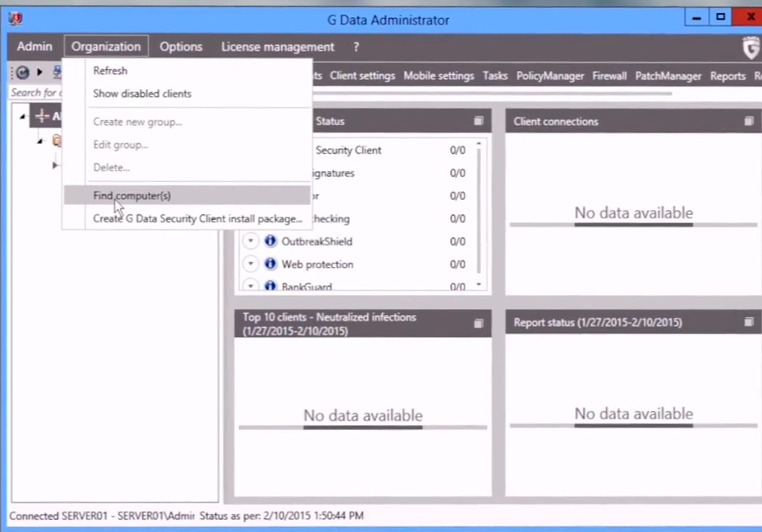Click the Web protection info icon
This screenshot has height=532, width=762.
click(270, 263)
